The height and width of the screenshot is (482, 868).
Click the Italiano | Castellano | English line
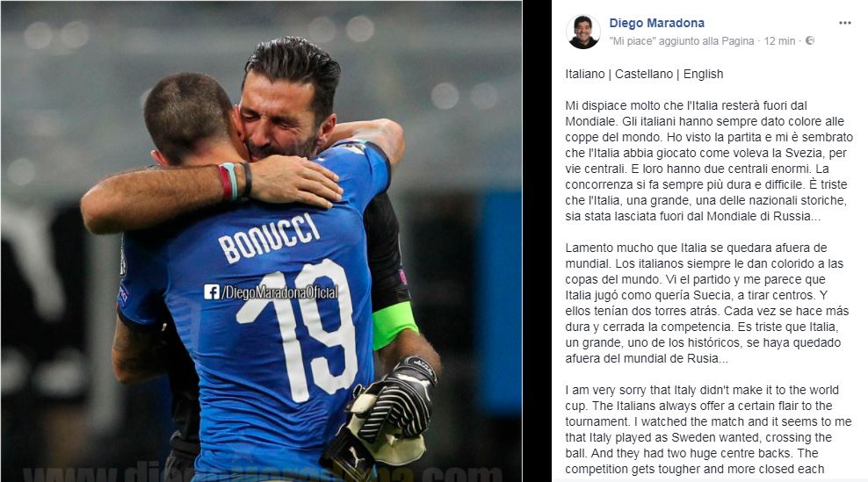tap(644, 74)
